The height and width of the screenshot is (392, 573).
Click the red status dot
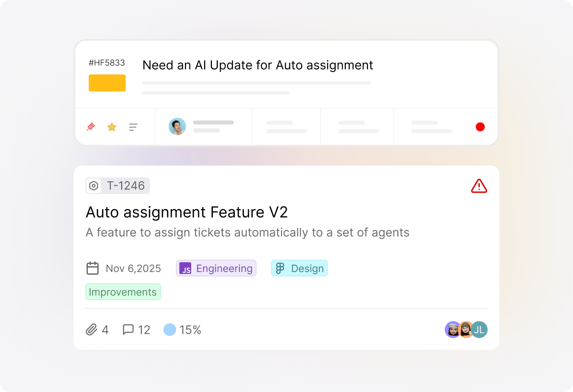pyautogui.click(x=480, y=126)
